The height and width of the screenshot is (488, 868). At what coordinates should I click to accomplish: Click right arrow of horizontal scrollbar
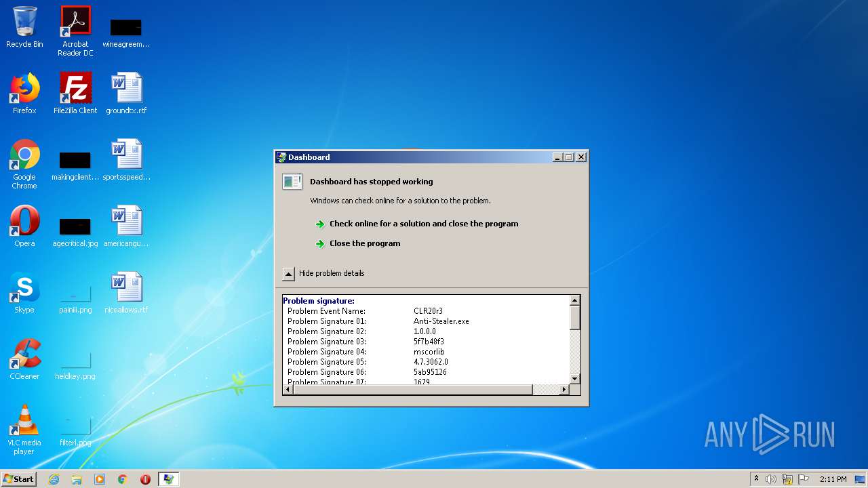[564, 390]
